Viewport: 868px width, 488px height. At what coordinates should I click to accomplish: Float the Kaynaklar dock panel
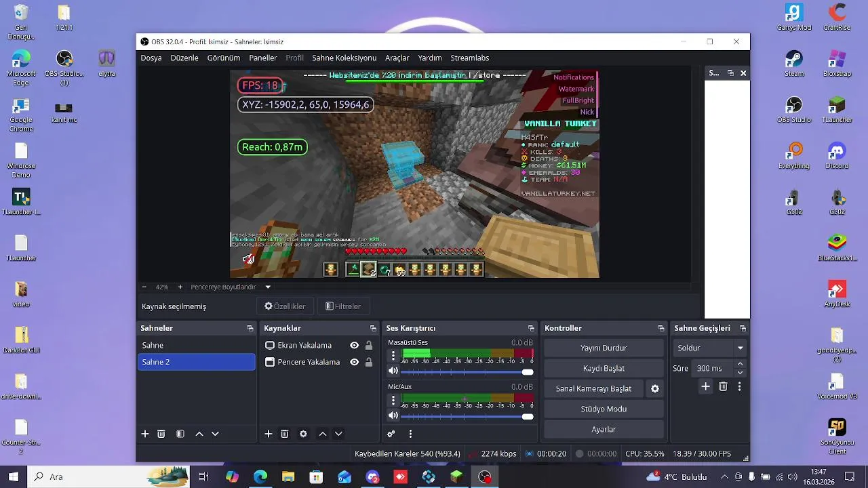(x=373, y=328)
